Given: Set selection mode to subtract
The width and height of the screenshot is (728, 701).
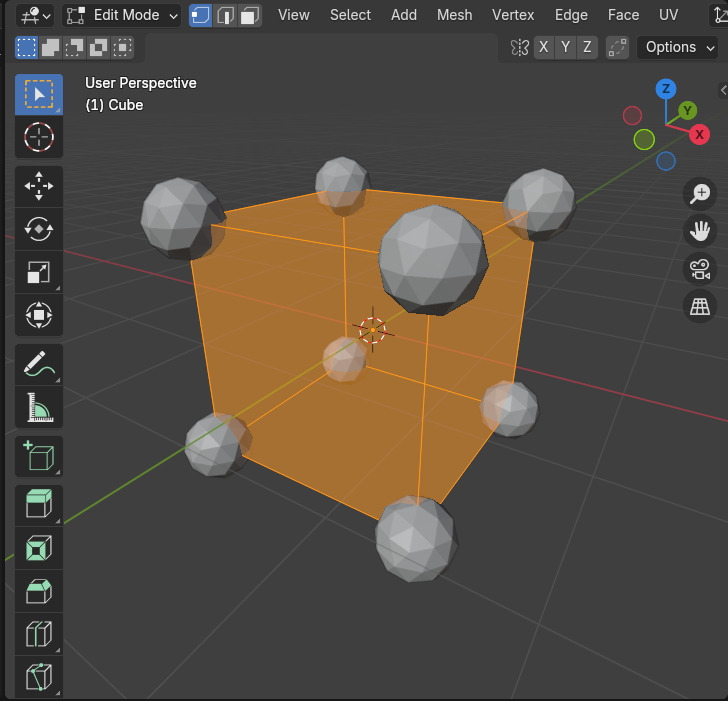Looking at the screenshot, I should coord(75,47).
